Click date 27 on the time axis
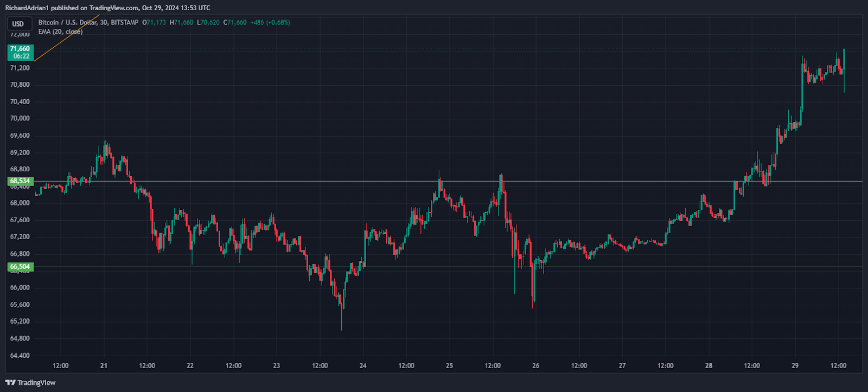This screenshot has height=392, width=868. 622,365
